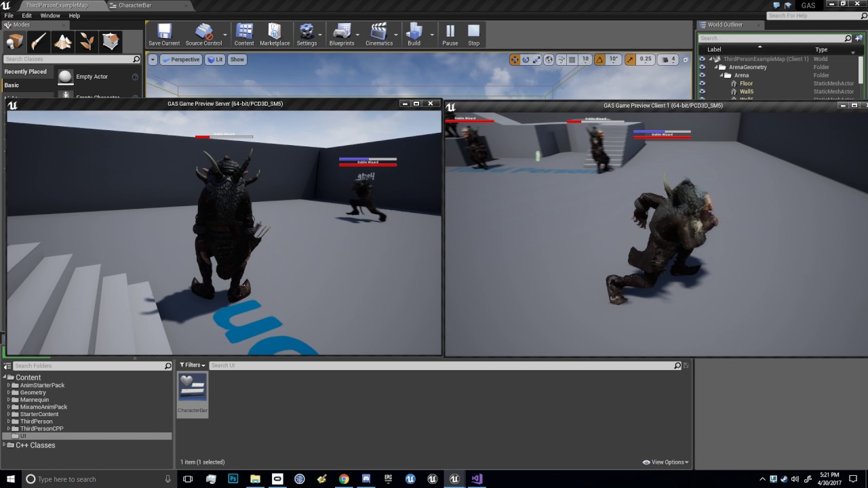Open Lit view mode menu
This screenshot has height=488, width=868.
[x=215, y=60]
